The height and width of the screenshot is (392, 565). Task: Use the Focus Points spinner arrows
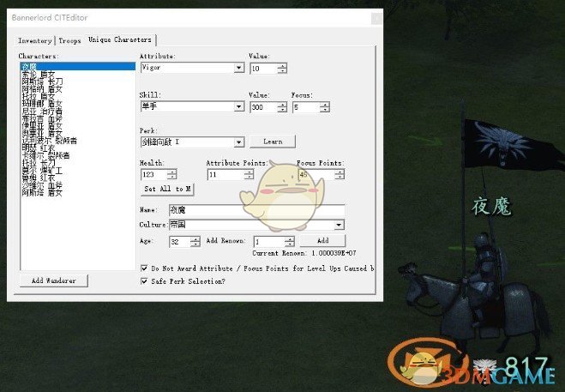[340, 174]
